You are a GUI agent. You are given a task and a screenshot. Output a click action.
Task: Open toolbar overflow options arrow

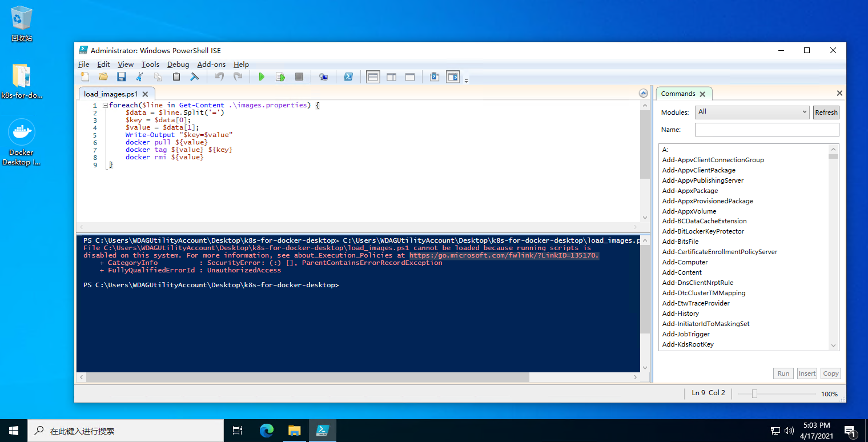pos(466,81)
